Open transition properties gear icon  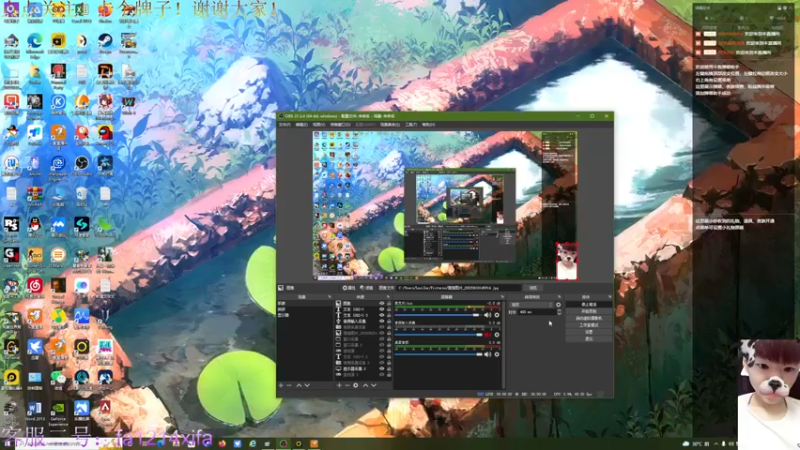(558, 305)
